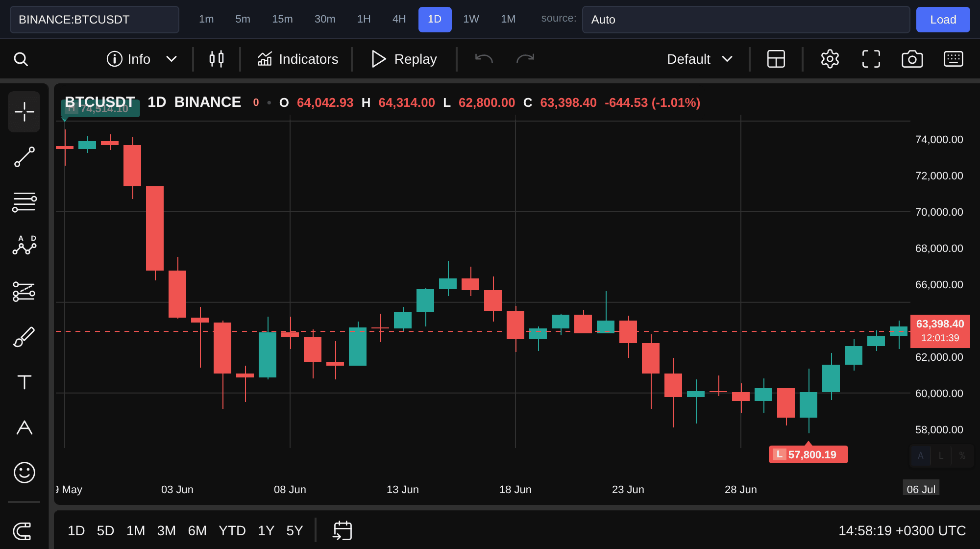Set range to 1D in bottom bar
The width and height of the screenshot is (980, 549).
point(76,531)
